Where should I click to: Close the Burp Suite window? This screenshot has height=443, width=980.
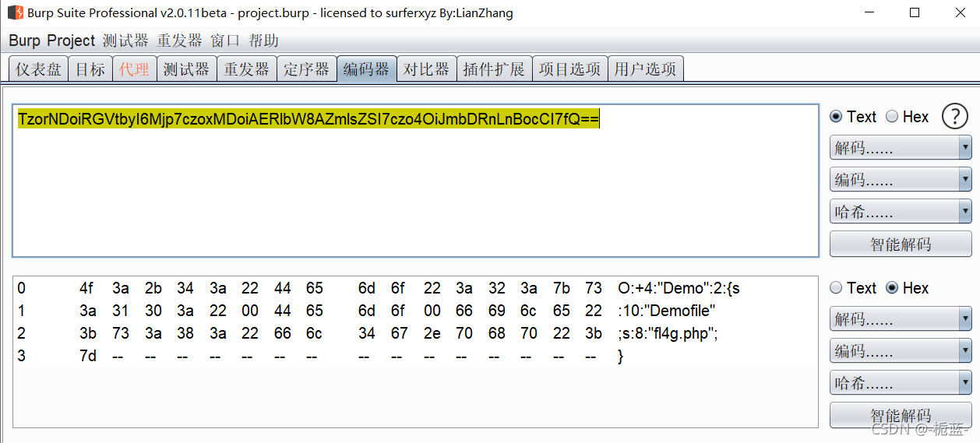[x=960, y=12]
